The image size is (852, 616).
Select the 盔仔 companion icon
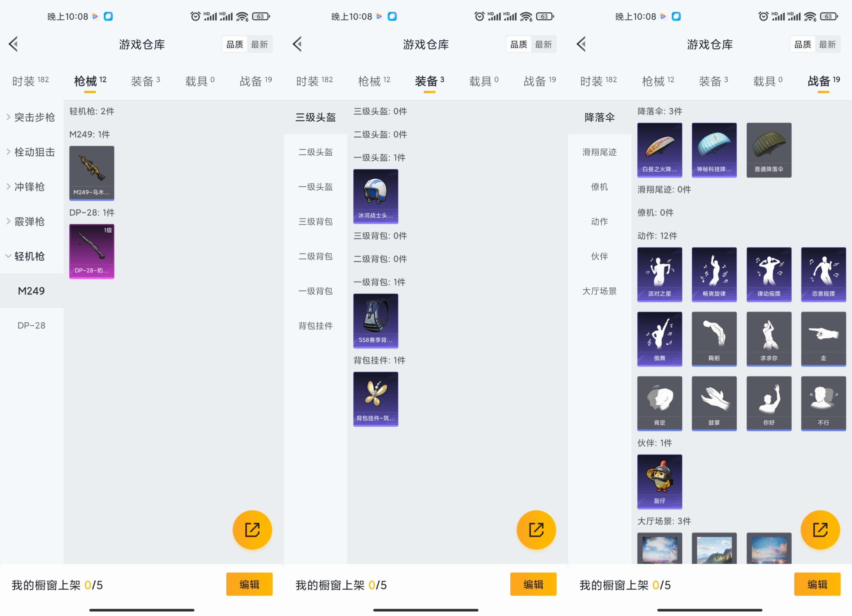(660, 482)
